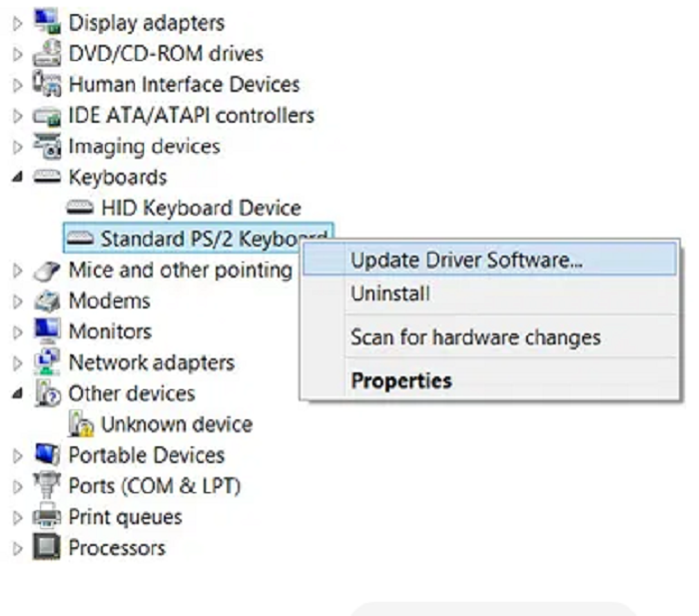The height and width of the screenshot is (616, 699).
Task: Select the Display adapters label
Action: [x=146, y=23]
